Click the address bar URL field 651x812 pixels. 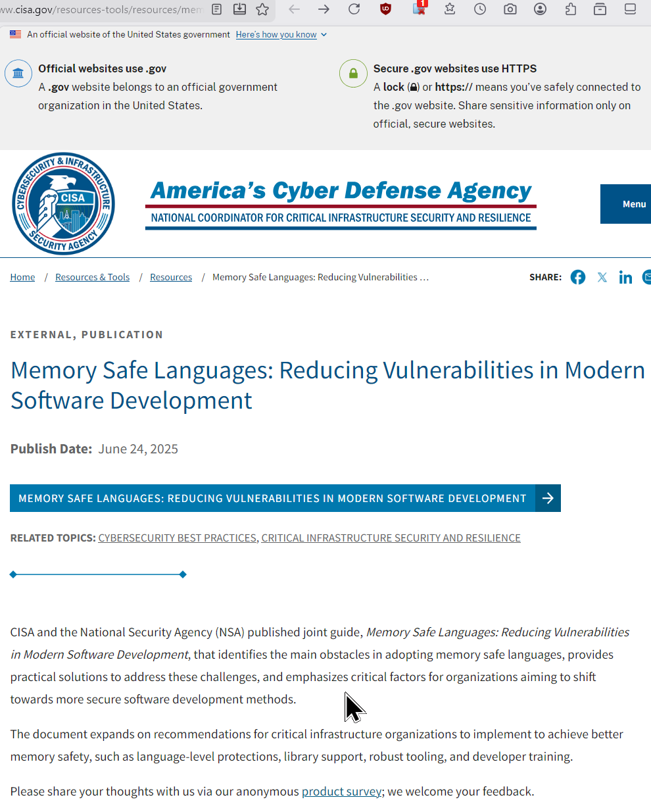pos(102,9)
